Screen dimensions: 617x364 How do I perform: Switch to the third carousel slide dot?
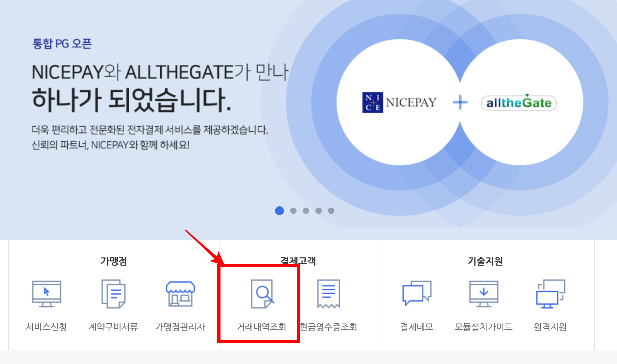[306, 211]
